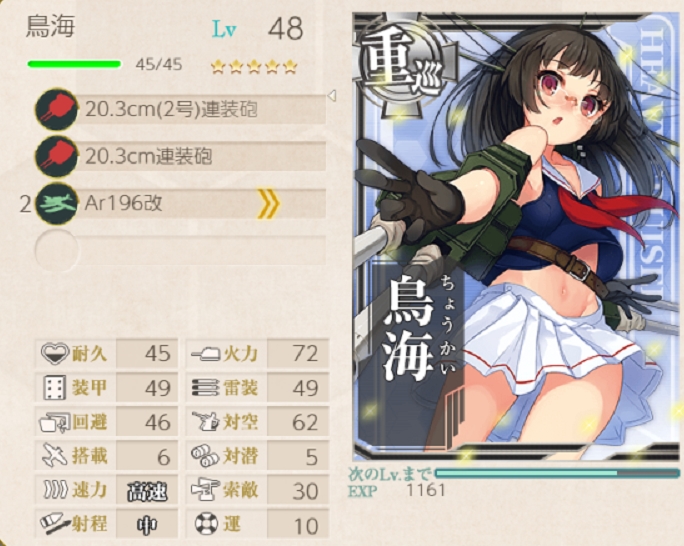Click the gold chevron proficiency mark on Ar196改
Viewport: 684px width, 546px height.
coord(267,203)
